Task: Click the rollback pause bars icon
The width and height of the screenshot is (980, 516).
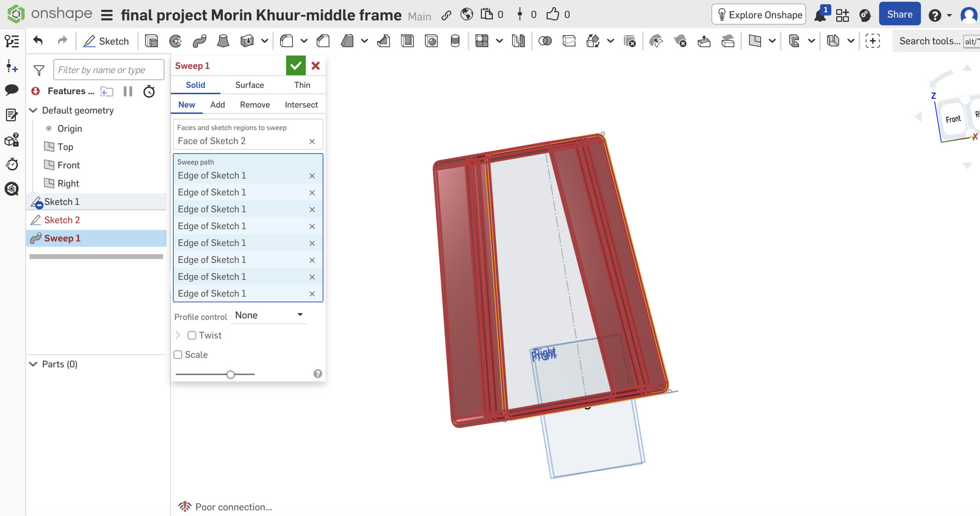Action: [x=128, y=91]
